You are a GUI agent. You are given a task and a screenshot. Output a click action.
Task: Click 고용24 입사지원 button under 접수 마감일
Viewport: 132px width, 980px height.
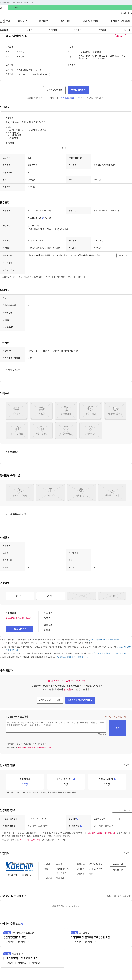click(19, 629)
